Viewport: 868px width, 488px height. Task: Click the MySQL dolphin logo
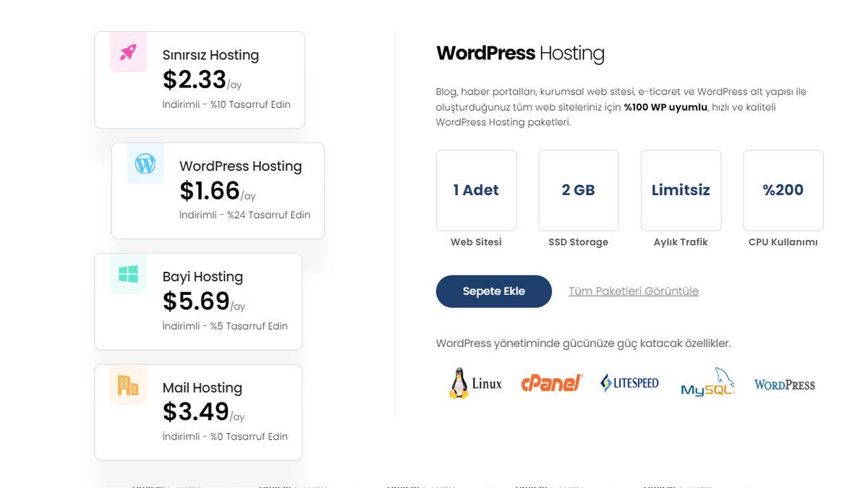coord(707,383)
